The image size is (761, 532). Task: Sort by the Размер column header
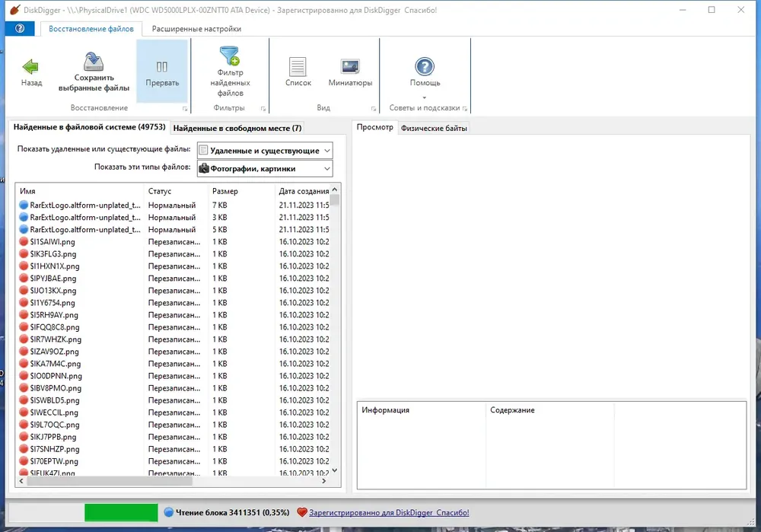(241, 191)
